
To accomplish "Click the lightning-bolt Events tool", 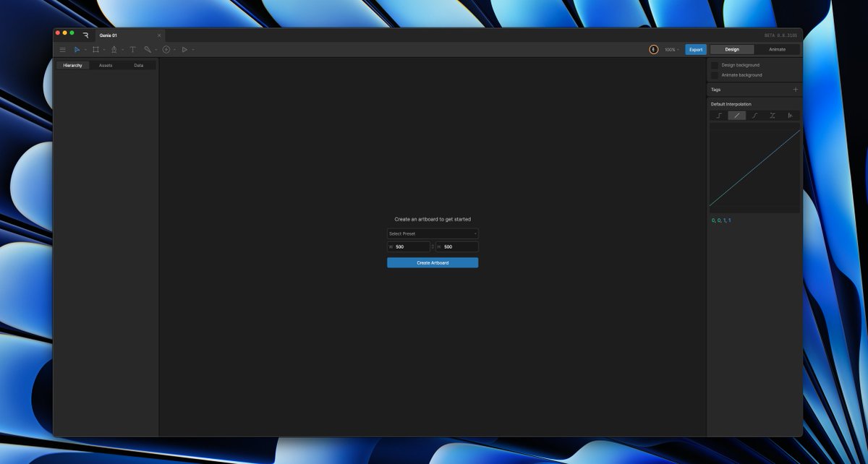I will point(166,50).
